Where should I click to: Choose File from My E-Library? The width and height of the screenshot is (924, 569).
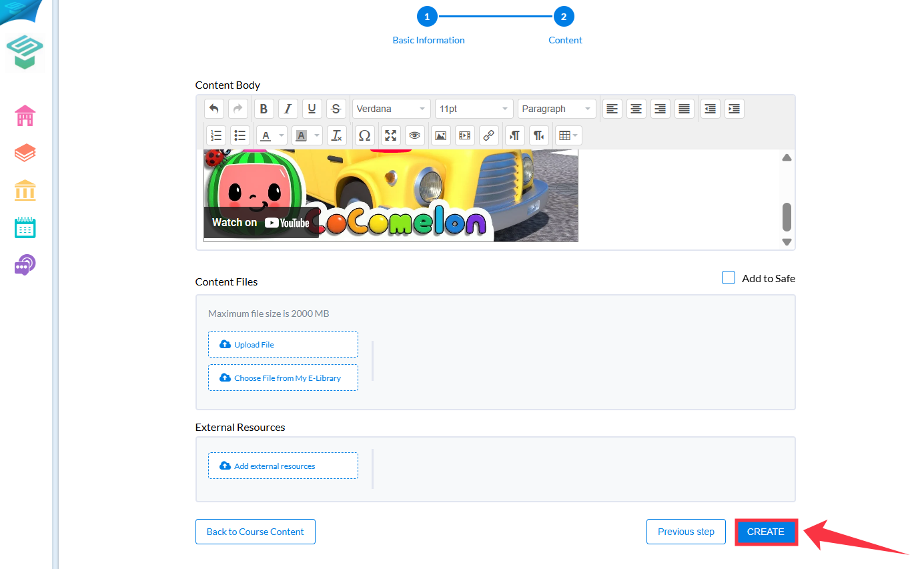pos(283,378)
